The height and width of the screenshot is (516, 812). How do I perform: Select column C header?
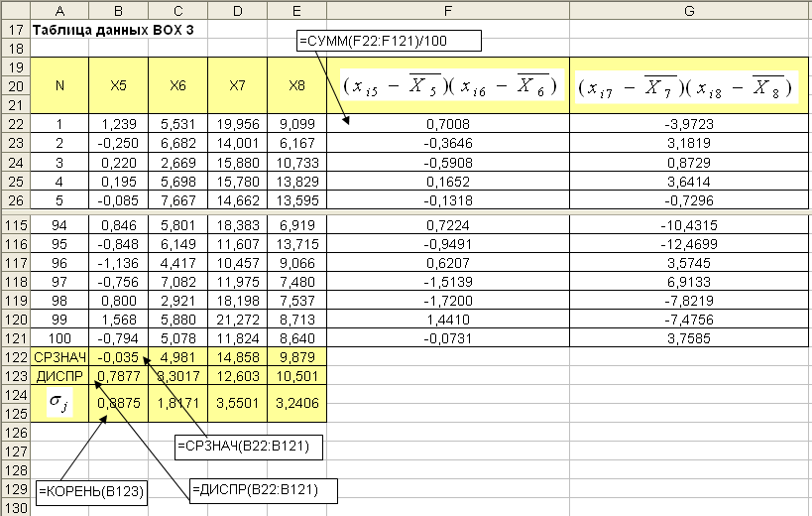click(x=178, y=10)
